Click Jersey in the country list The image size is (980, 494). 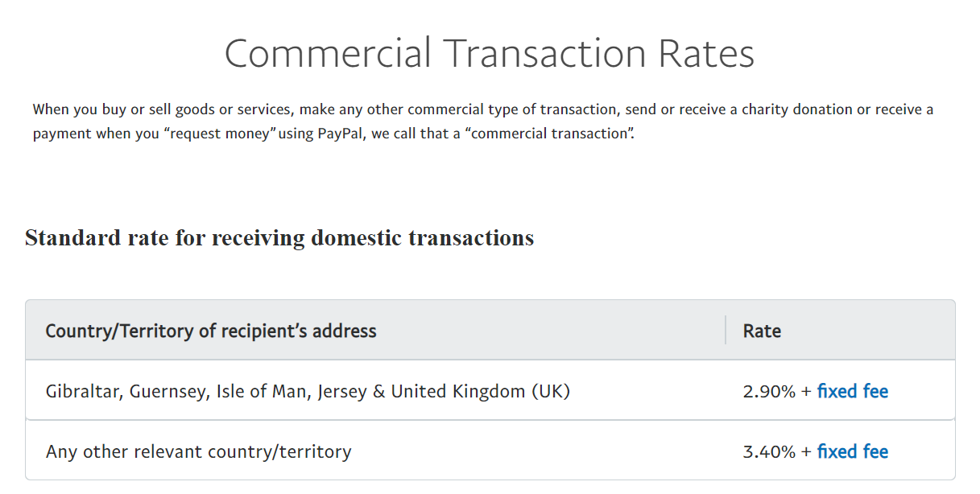click(x=342, y=392)
